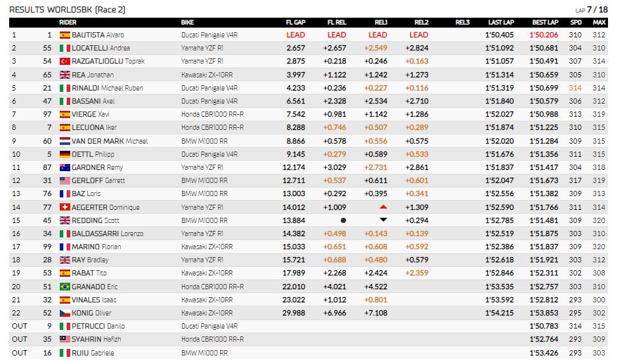Click the German flag next to OETTL Philipp
This screenshot has height=364, width=629.
pyautogui.click(x=64, y=154)
